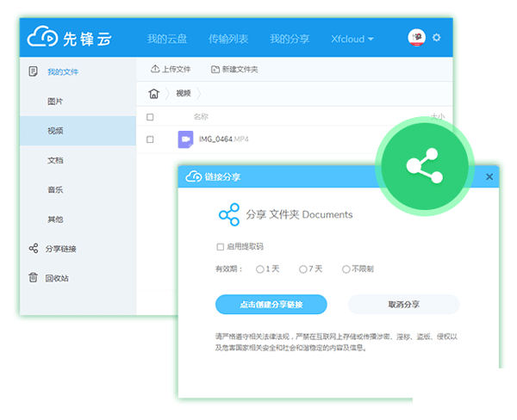This screenshot has width=517, height=420.
Task: Click the cloud icon in 链接分享 dialog title
Action: 194,176
